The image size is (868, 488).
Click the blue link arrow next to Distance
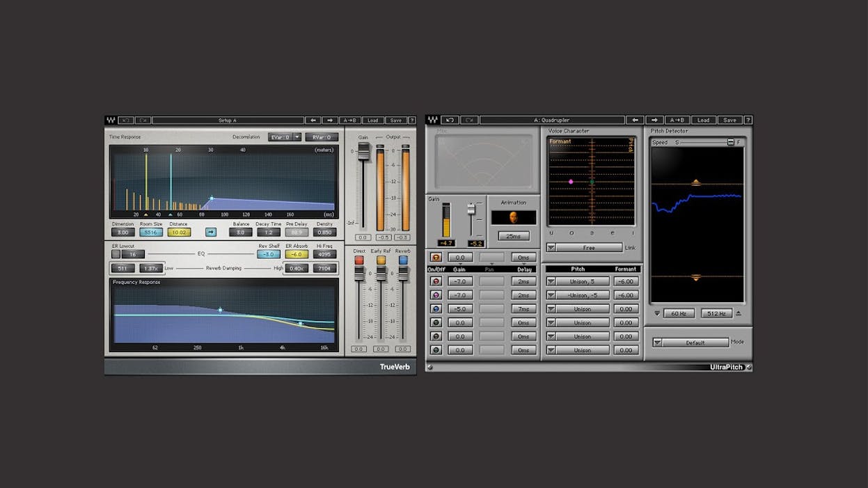tap(210, 232)
